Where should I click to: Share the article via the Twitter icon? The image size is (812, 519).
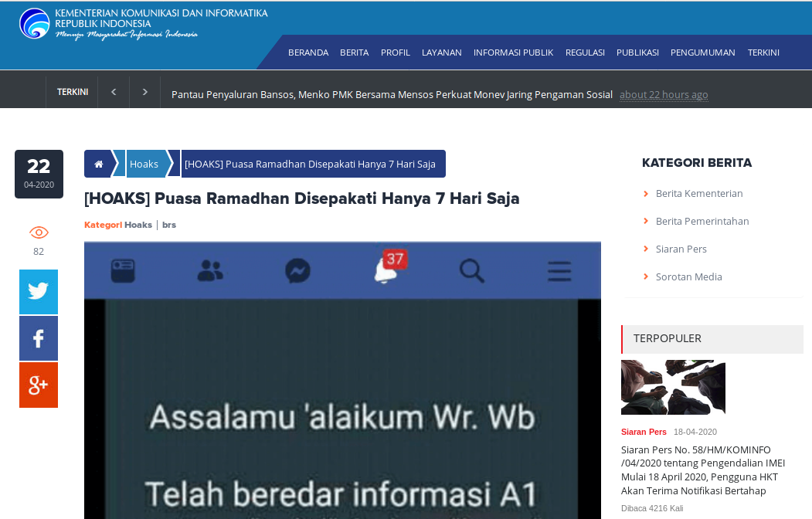[x=38, y=292]
